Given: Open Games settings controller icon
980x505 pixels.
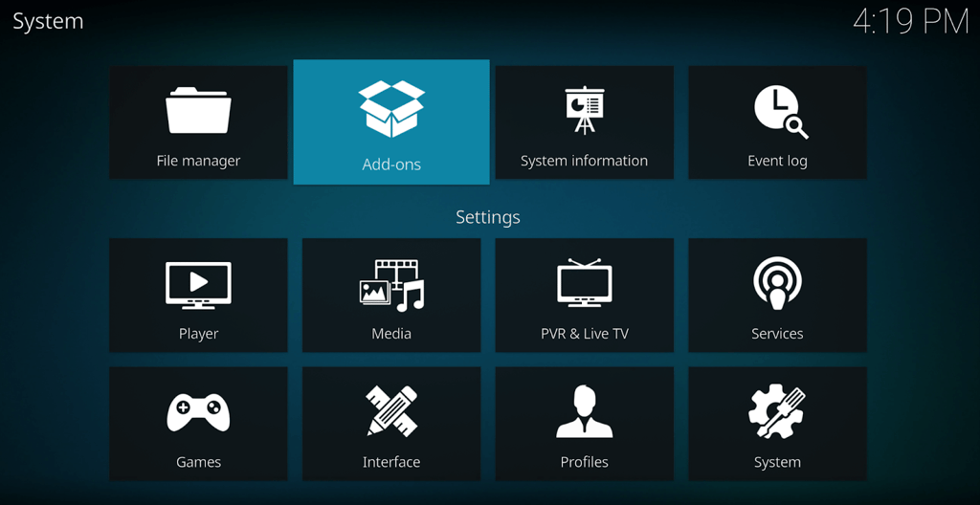Looking at the screenshot, I should pyautogui.click(x=198, y=412).
